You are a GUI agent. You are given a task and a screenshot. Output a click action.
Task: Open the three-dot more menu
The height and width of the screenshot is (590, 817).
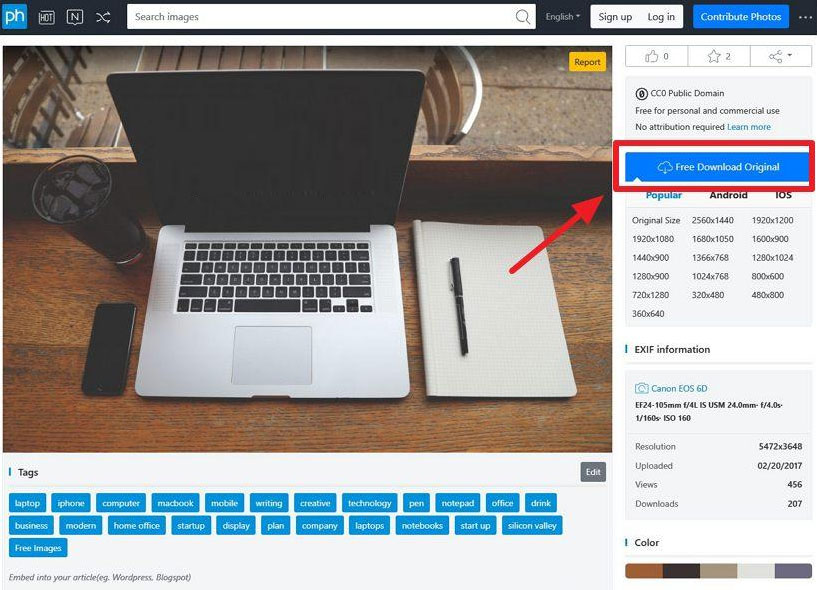click(805, 17)
